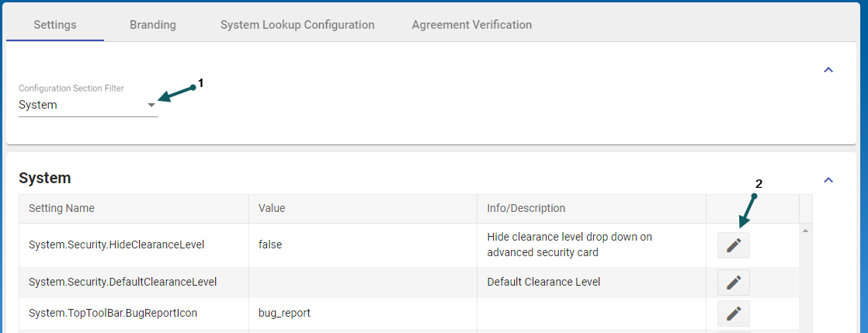Click the 'Default Clearance Level' description text

(544, 282)
